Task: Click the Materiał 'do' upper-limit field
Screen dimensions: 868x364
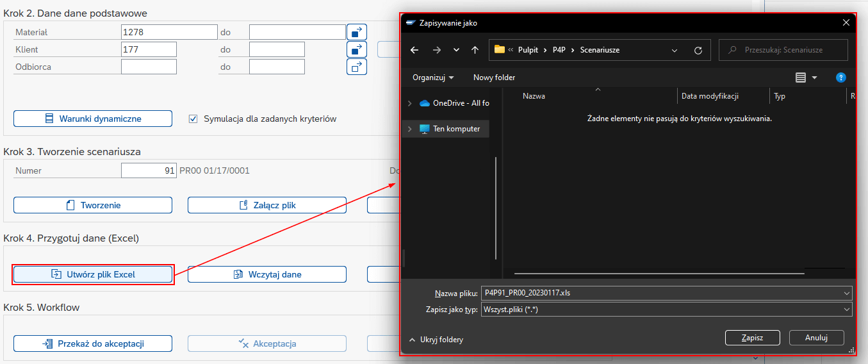Action: tap(297, 32)
